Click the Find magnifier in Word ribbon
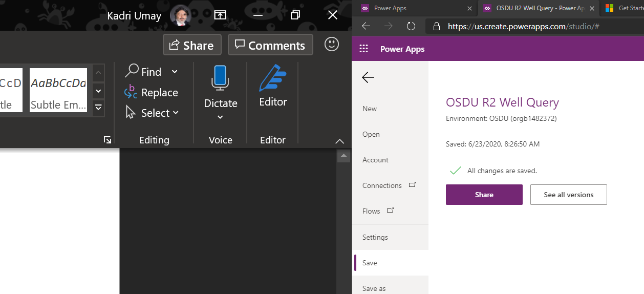The image size is (644, 294). pyautogui.click(x=144, y=72)
